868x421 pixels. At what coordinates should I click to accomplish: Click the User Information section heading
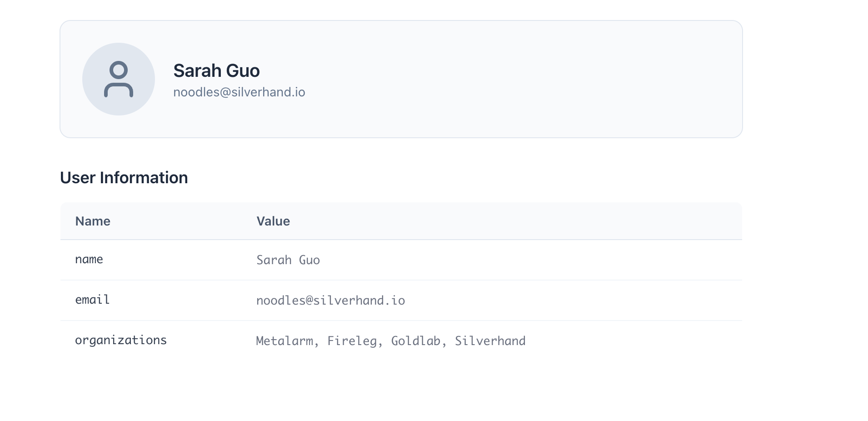tap(124, 178)
